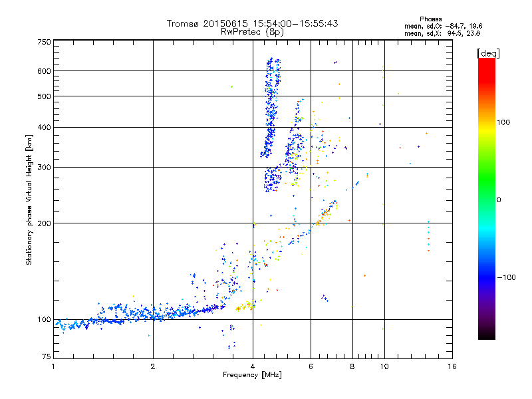532x399 pixels.
Task: Click the colorbar tick label '-100'
Action: (506, 277)
